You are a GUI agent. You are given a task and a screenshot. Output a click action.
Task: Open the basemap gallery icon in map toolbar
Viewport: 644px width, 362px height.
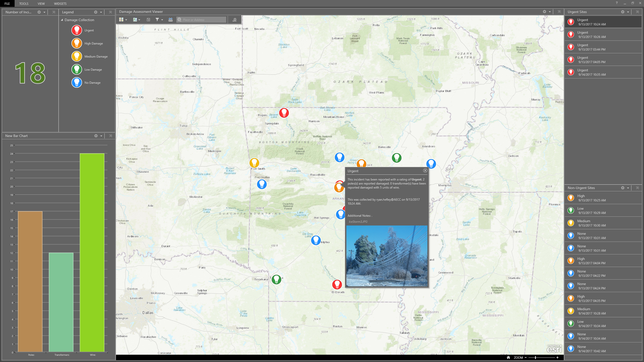pos(121,20)
